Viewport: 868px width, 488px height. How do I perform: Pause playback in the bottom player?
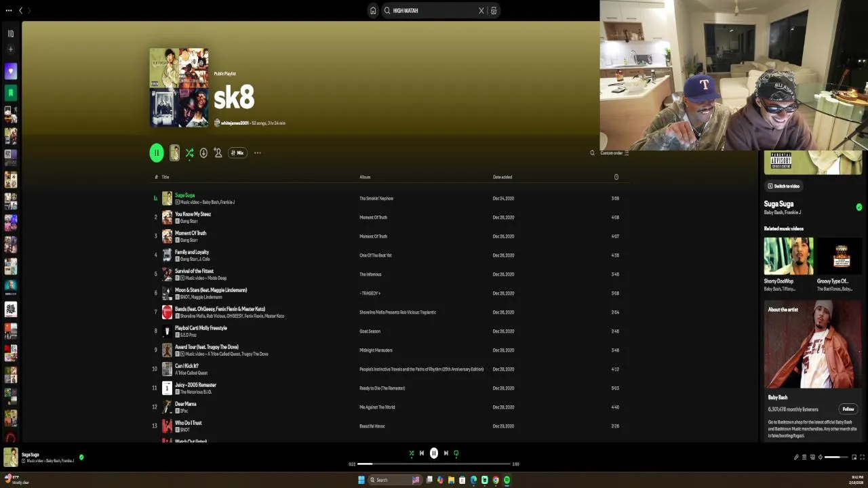(x=434, y=453)
